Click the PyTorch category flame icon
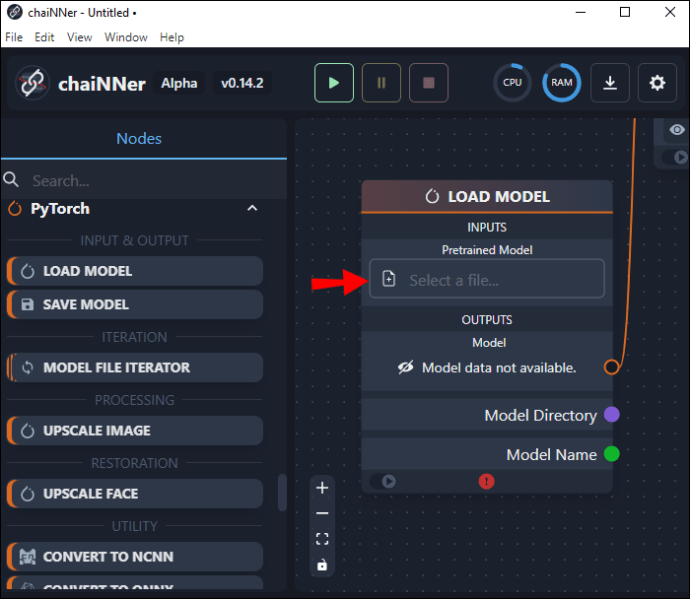The height and width of the screenshot is (599, 690). (15, 209)
